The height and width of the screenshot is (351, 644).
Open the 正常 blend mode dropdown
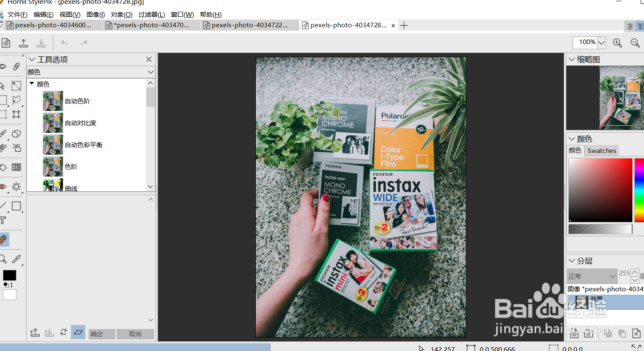point(592,276)
